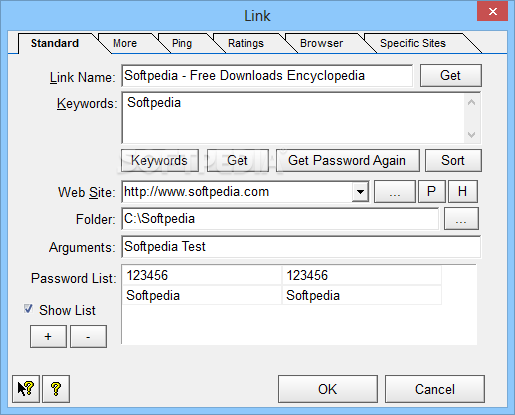Viewport: 515px width, 415px height.
Task: Click Keywords scrollbar up arrow
Action: pos(471,102)
